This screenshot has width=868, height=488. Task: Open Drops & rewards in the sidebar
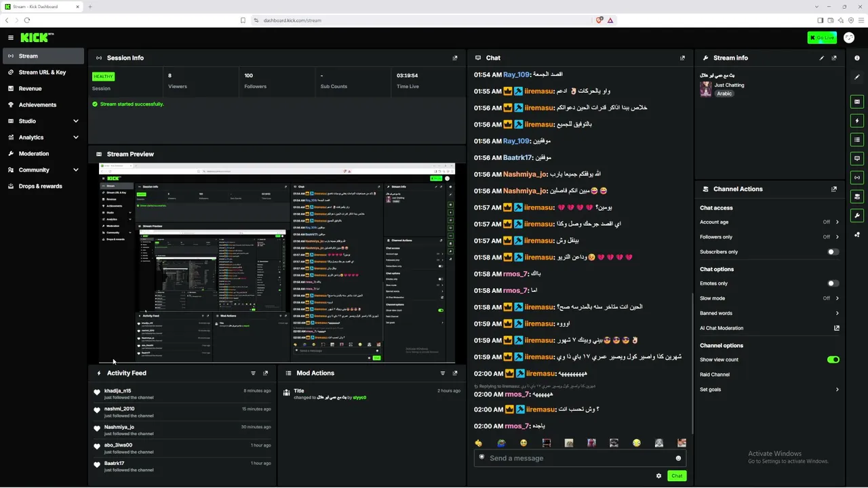pyautogui.click(x=43, y=186)
